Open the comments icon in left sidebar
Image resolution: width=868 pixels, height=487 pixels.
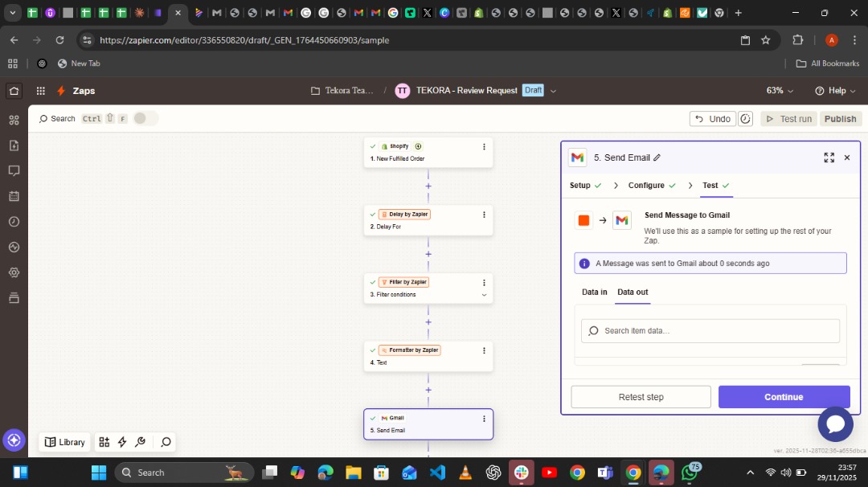(14, 170)
